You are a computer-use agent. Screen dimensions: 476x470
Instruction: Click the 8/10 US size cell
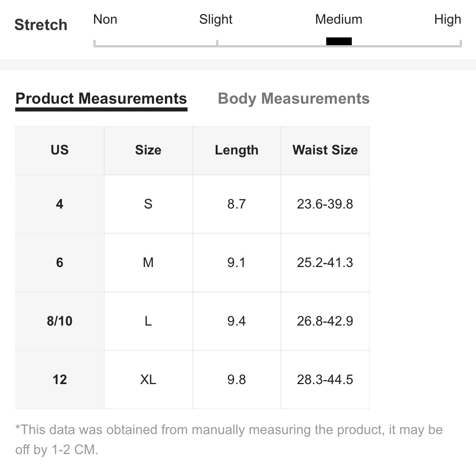tap(60, 321)
